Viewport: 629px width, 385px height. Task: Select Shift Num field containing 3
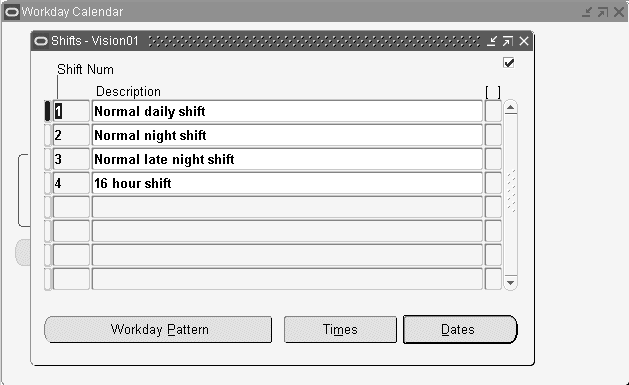click(71, 159)
